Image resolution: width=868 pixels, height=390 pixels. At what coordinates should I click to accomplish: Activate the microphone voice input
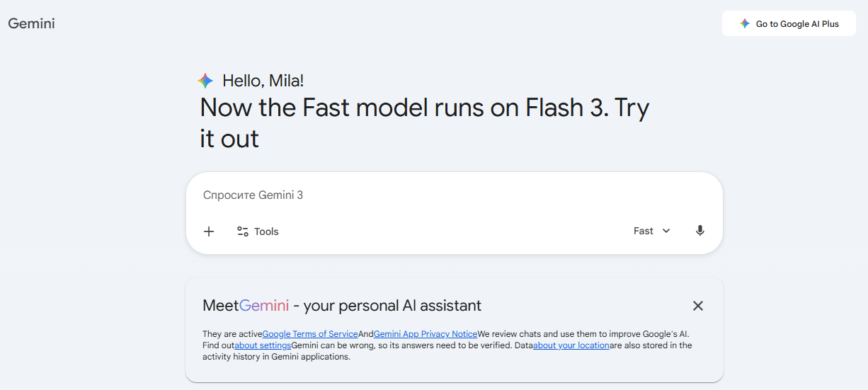pos(700,231)
